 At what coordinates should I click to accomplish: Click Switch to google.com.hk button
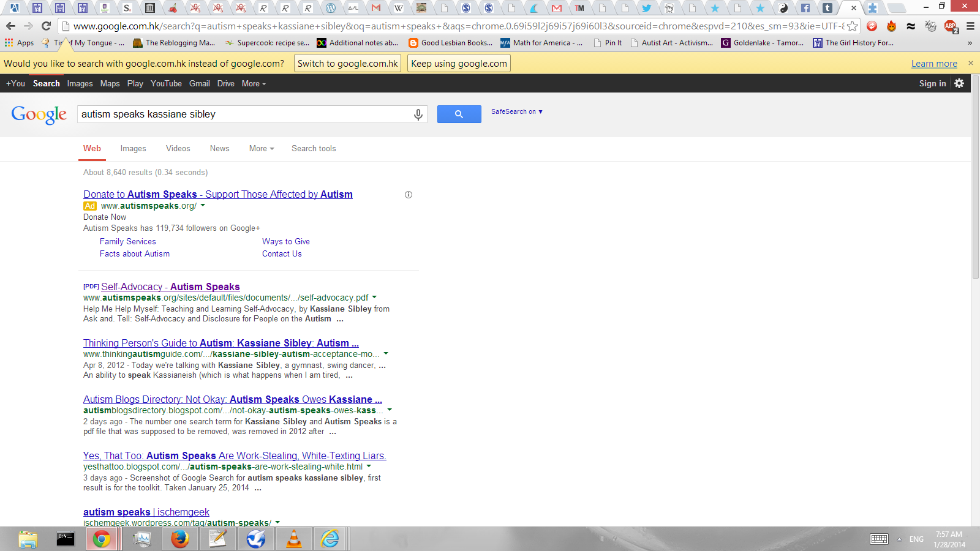(x=348, y=64)
